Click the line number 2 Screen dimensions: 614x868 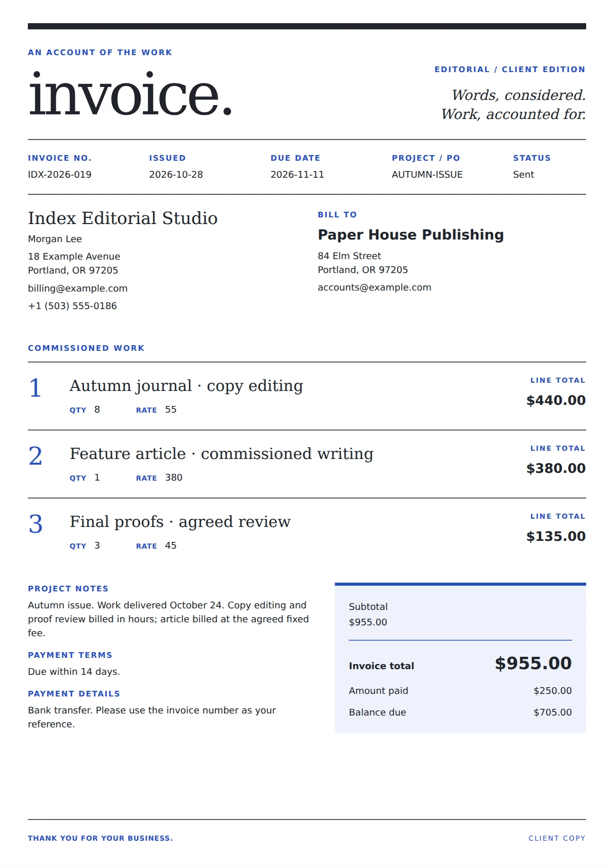point(35,456)
